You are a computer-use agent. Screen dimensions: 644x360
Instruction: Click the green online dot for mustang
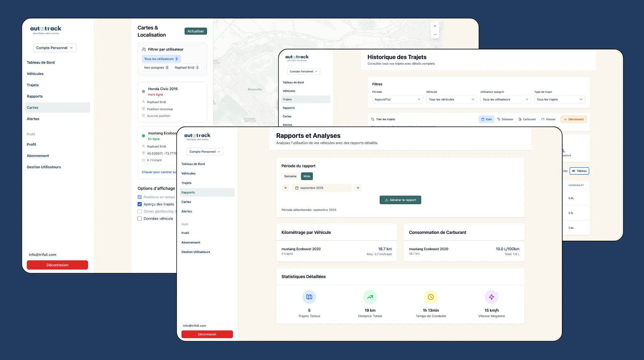pyautogui.click(x=143, y=136)
